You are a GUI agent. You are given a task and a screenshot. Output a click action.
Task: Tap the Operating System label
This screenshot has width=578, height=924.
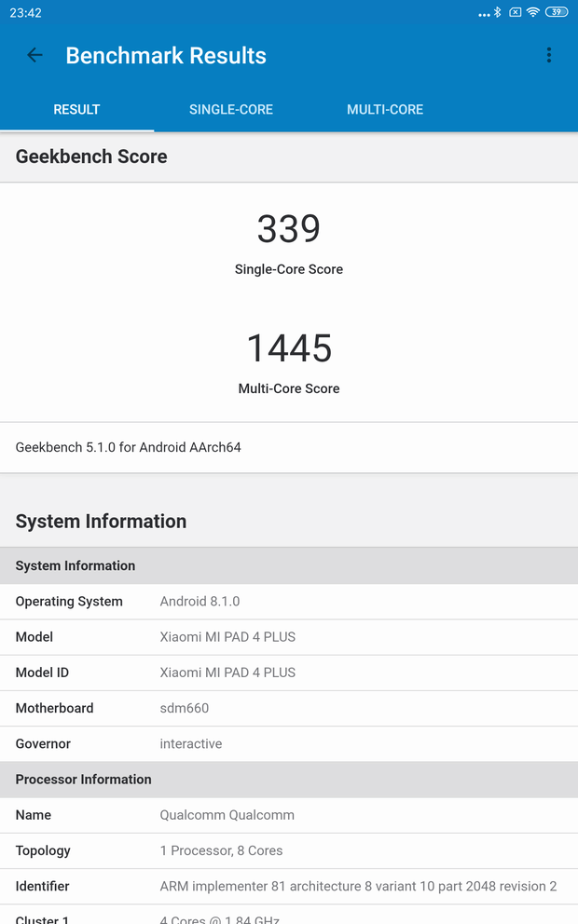(x=69, y=602)
